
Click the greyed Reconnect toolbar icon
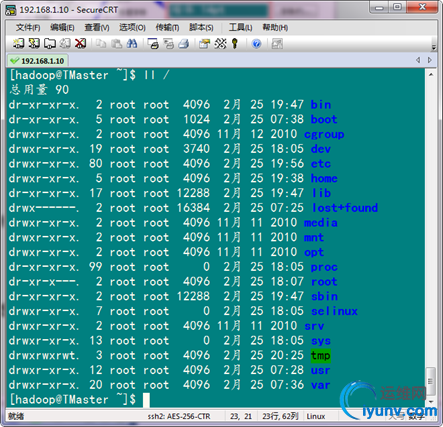tap(65, 43)
